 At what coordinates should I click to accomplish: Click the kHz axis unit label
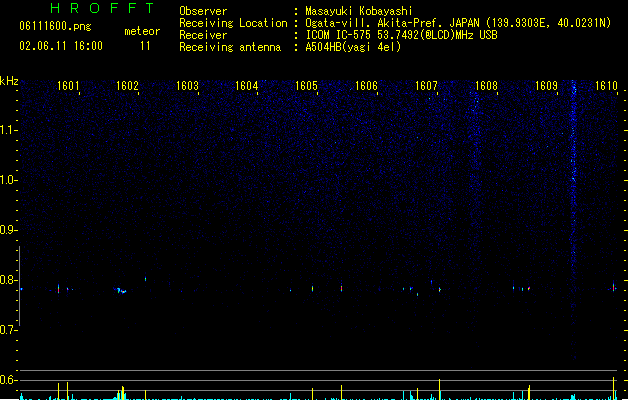tap(9, 81)
